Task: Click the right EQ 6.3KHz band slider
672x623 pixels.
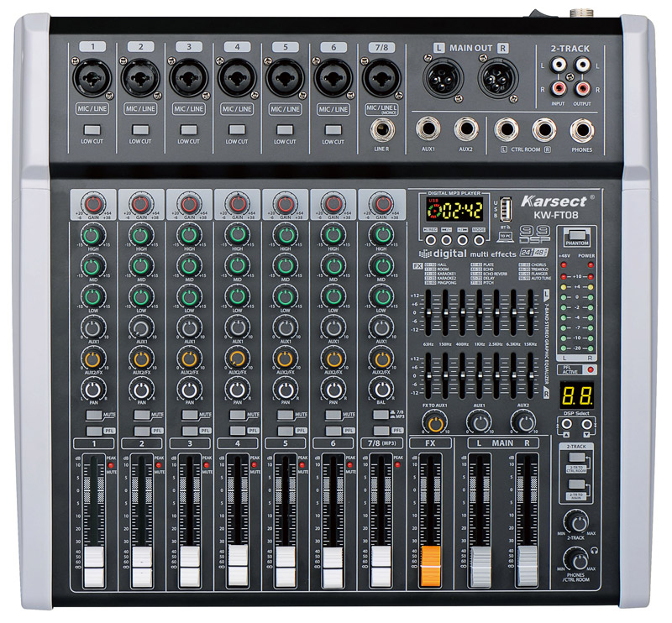Action: 513,376
